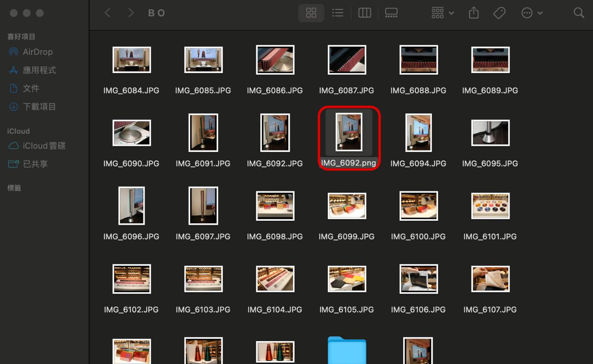Click the 喜好項目 sidebar heading
This screenshot has width=593, height=364.
(21, 37)
